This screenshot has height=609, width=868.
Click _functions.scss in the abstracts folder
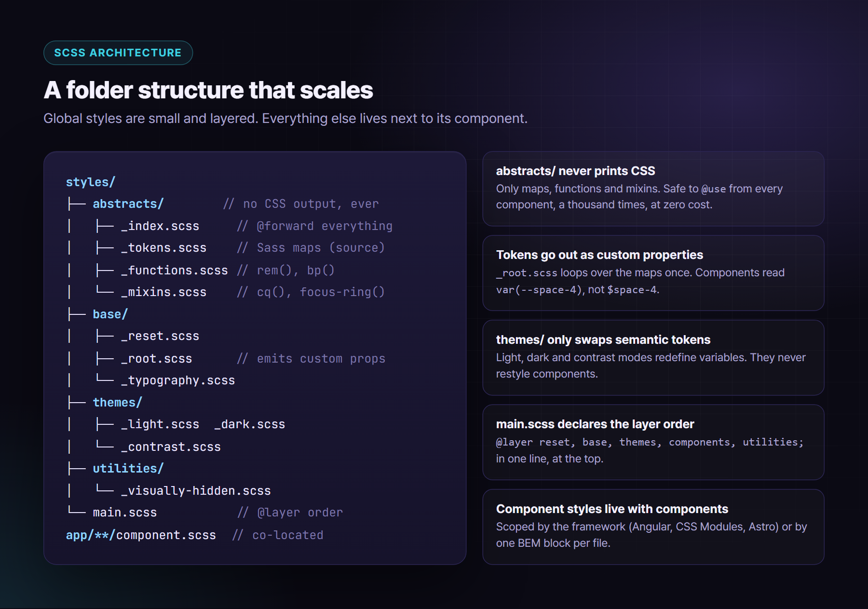pos(175,271)
